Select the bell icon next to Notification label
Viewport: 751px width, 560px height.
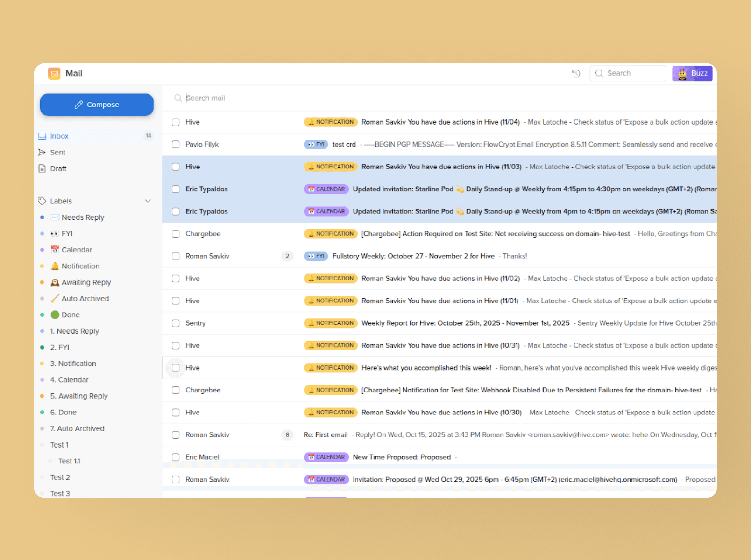point(55,266)
